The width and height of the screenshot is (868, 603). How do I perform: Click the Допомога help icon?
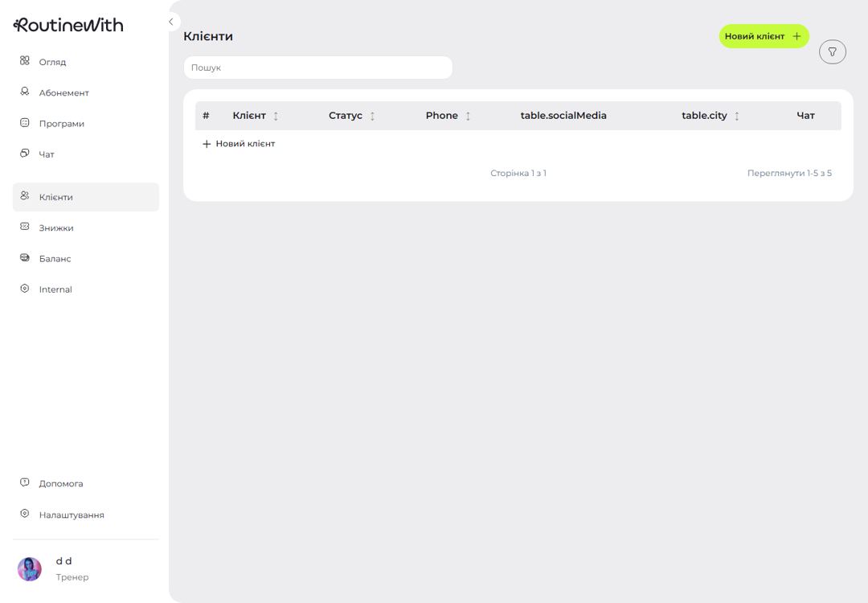coord(25,483)
